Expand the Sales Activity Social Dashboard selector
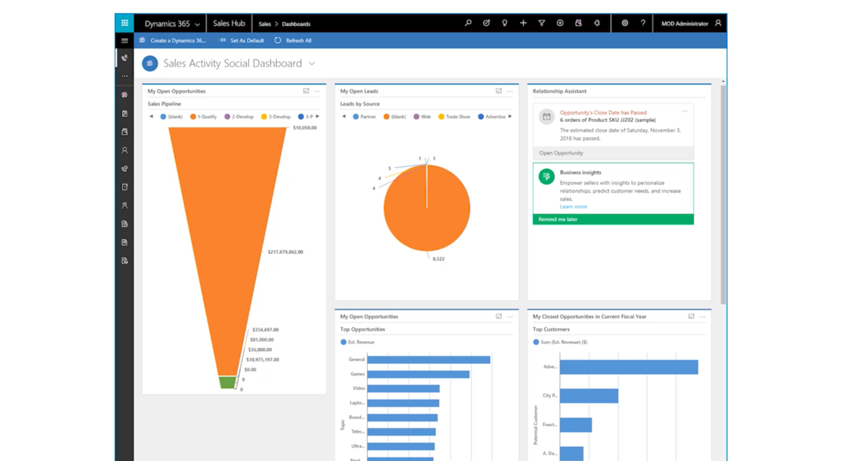The width and height of the screenshot is (868, 461). click(x=311, y=64)
